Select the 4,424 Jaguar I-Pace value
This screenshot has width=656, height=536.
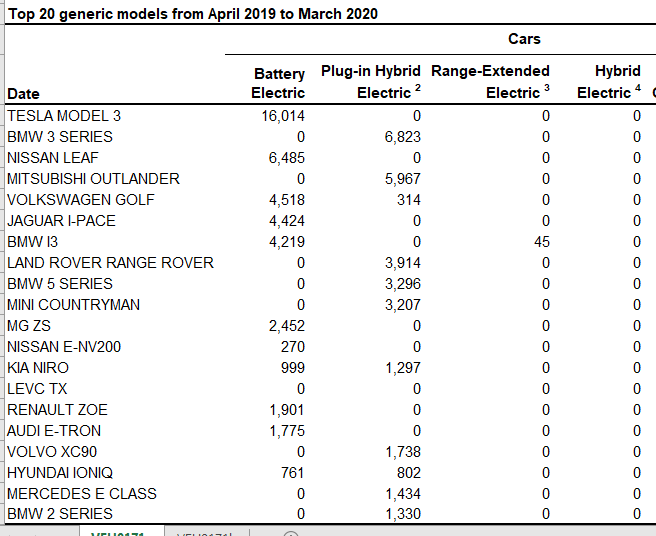287,221
